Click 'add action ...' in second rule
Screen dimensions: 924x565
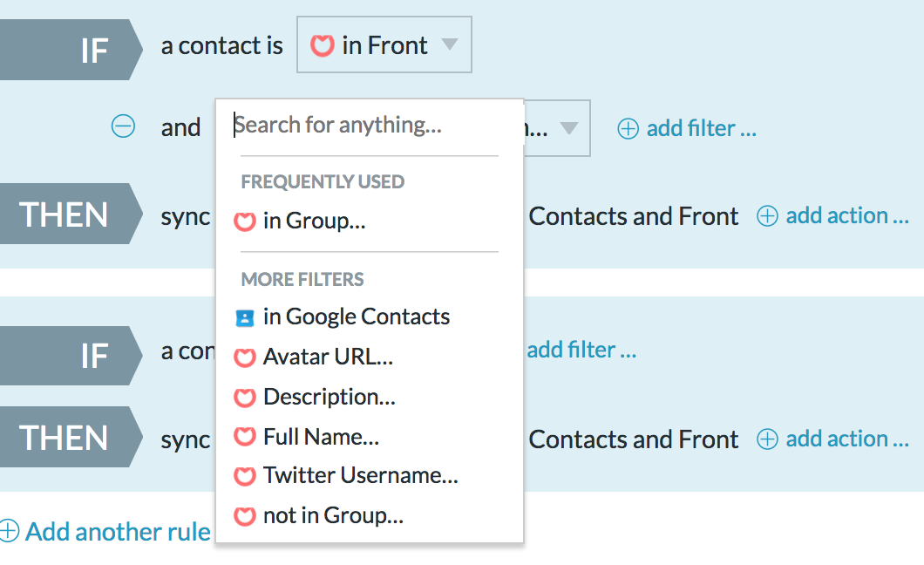(847, 439)
